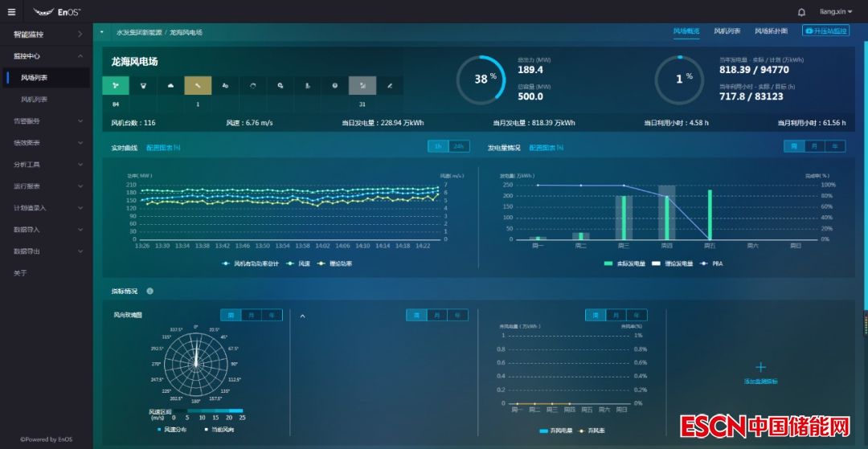
Task: Toggle the 理论功率 legend color marker
Action: coord(323,263)
